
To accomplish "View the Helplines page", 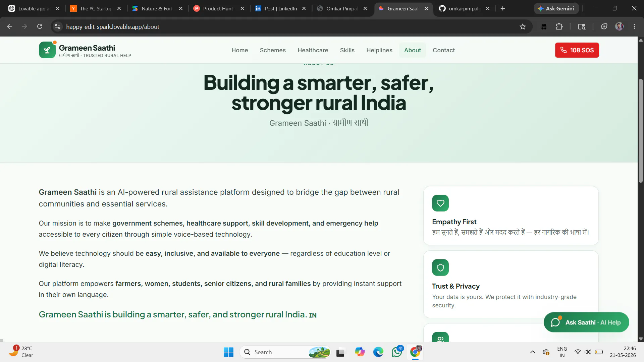I will [x=379, y=50].
